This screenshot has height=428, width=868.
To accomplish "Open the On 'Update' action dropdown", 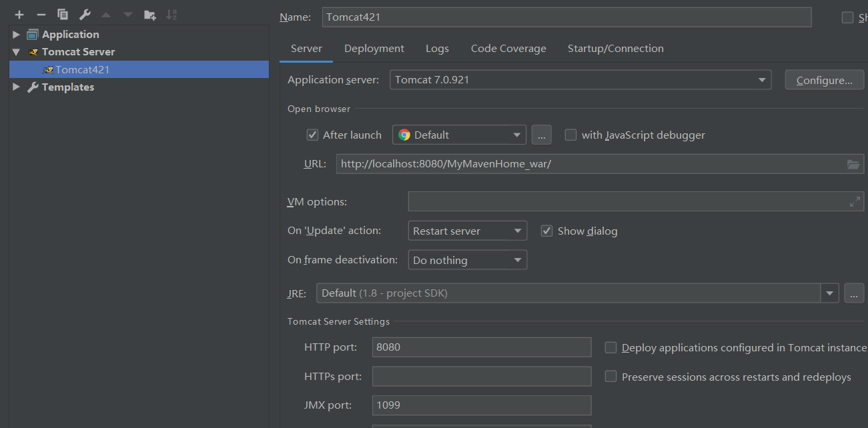I will click(517, 231).
